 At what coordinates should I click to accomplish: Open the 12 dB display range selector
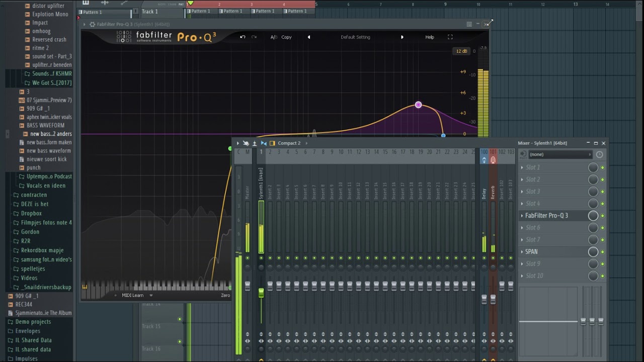point(461,51)
